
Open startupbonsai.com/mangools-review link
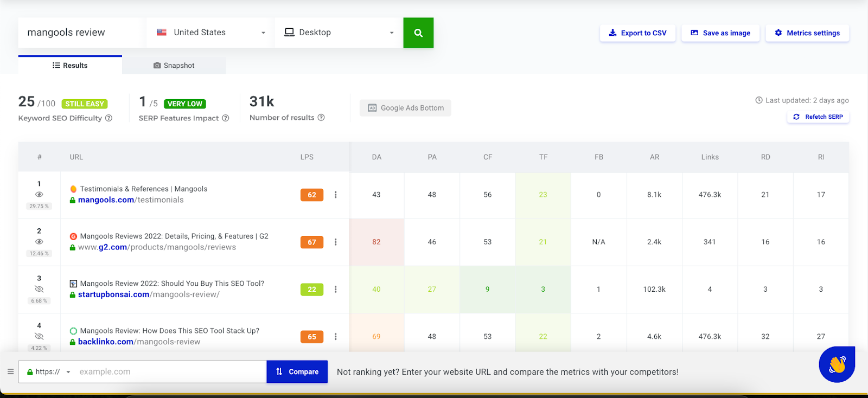tap(149, 294)
